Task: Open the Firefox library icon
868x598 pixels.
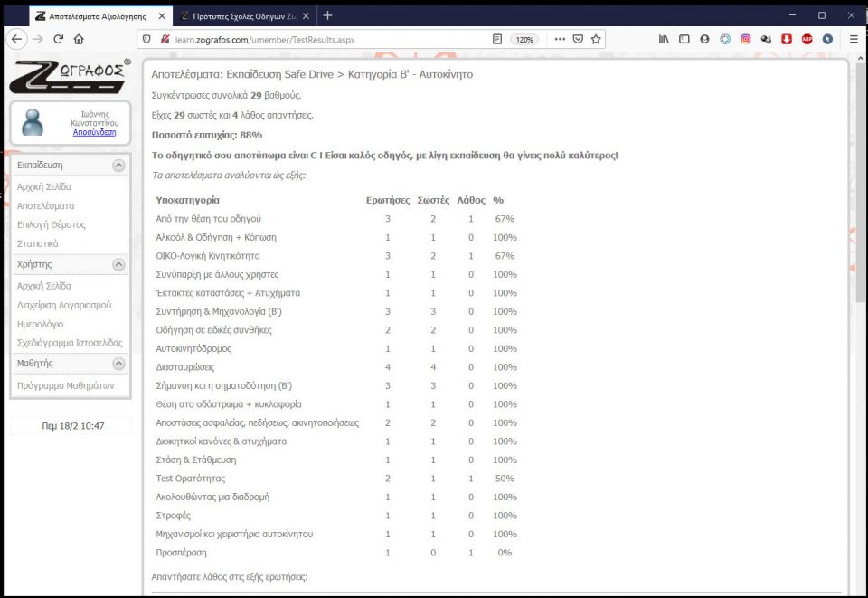Action: coord(664,39)
